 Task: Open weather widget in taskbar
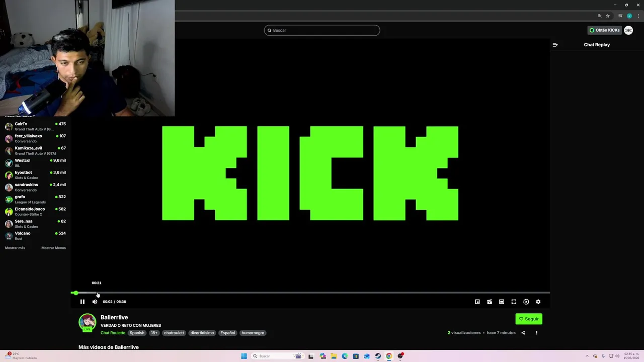20,356
